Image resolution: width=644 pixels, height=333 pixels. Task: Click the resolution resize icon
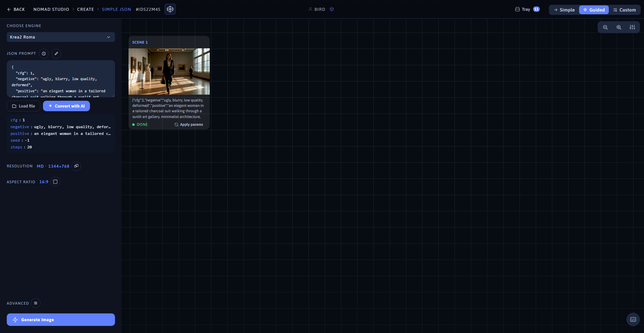point(76,166)
